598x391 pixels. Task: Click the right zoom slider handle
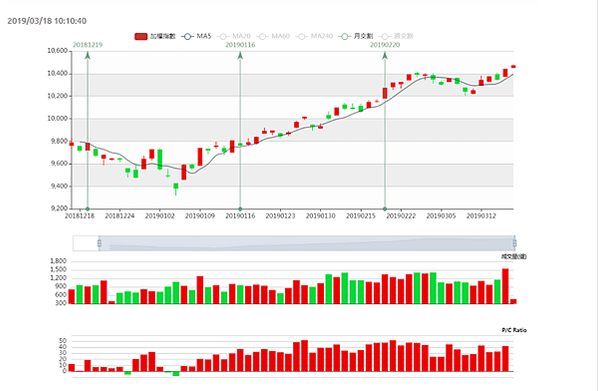[x=514, y=243]
